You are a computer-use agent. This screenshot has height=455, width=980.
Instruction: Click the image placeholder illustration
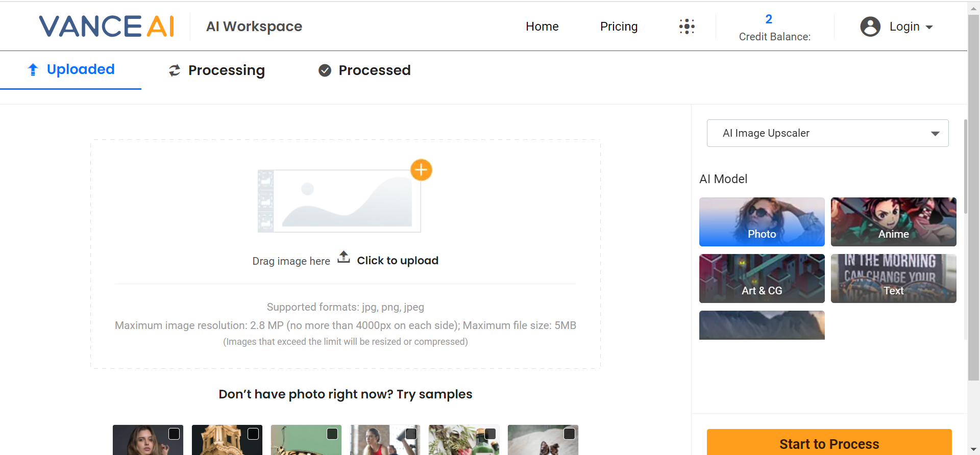[339, 201]
